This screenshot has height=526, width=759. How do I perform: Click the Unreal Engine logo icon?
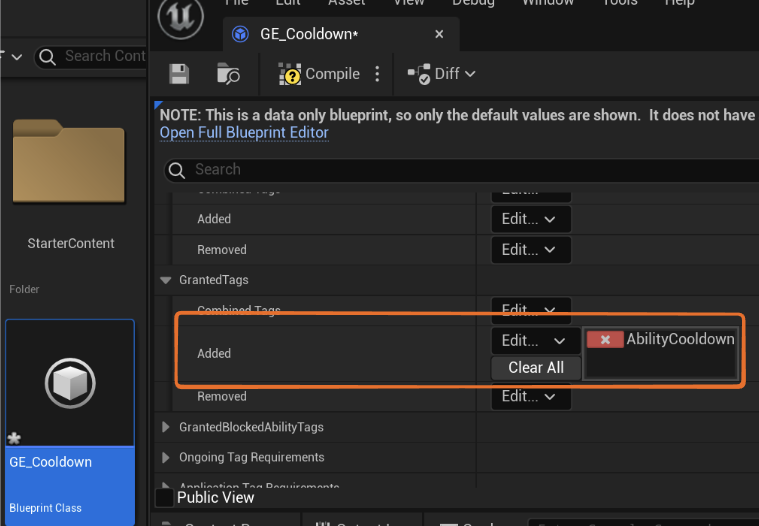(181, 17)
